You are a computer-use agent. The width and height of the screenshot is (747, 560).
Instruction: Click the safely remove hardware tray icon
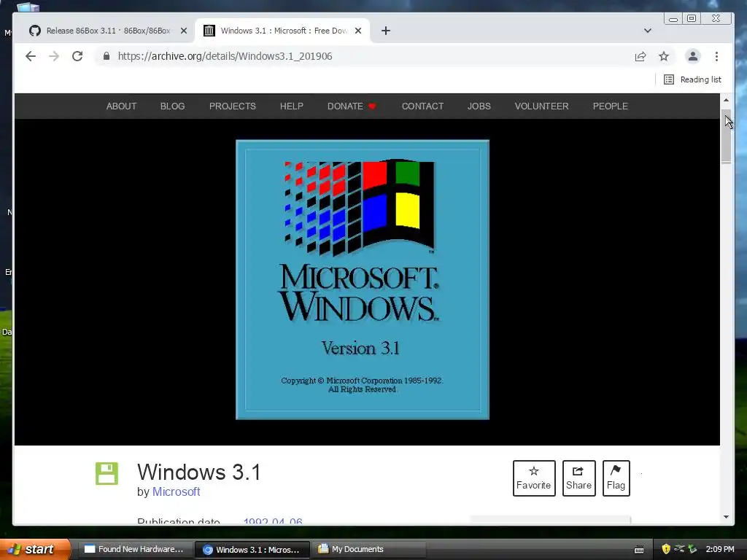pos(692,549)
